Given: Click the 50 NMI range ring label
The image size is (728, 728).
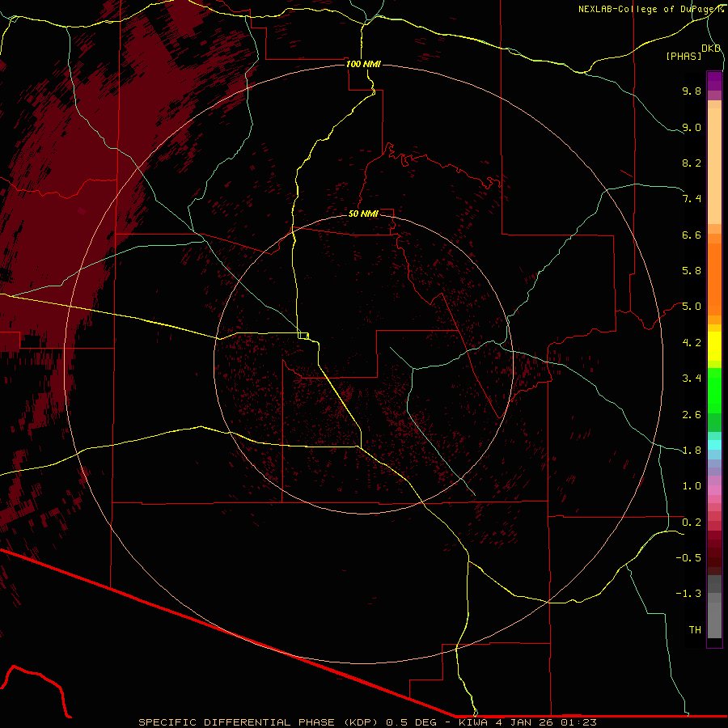Looking at the screenshot, I should (x=363, y=214).
